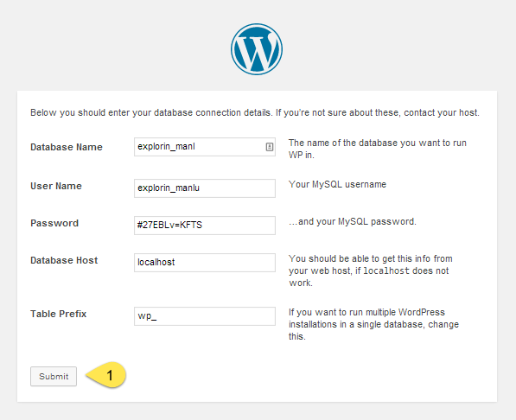Focus the Database Name input field
This screenshot has height=420, width=516.
click(x=205, y=147)
